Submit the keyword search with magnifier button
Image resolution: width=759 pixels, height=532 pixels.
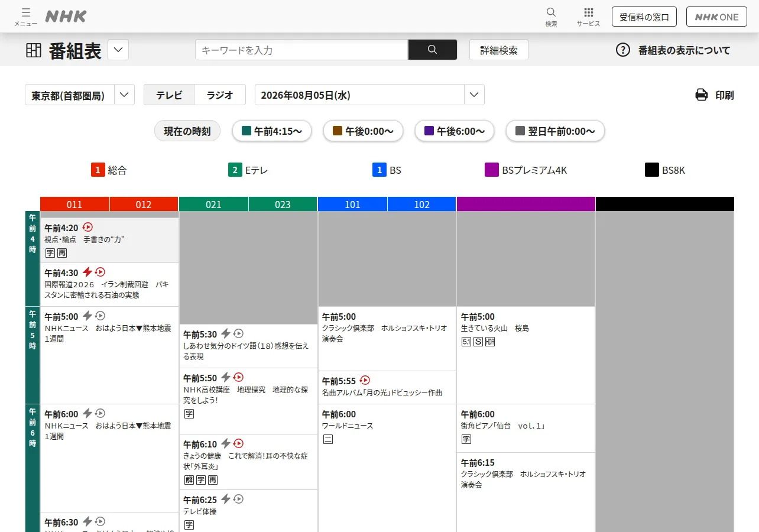432,50
